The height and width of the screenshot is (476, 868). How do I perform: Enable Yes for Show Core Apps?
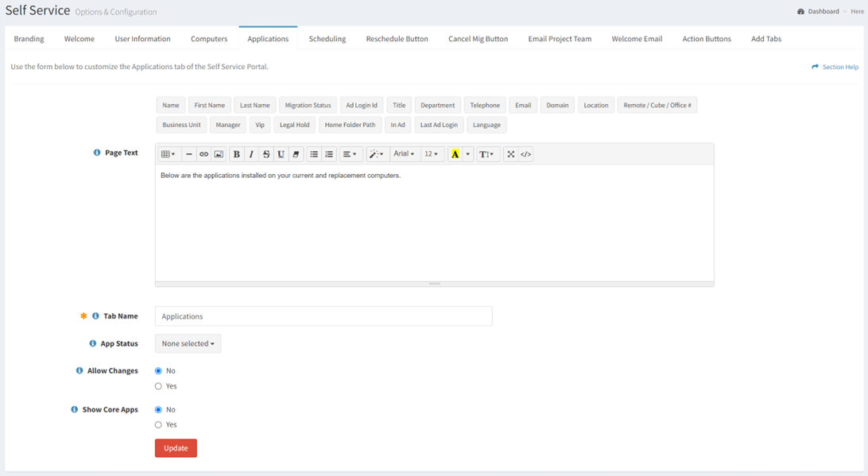[157, 424]
